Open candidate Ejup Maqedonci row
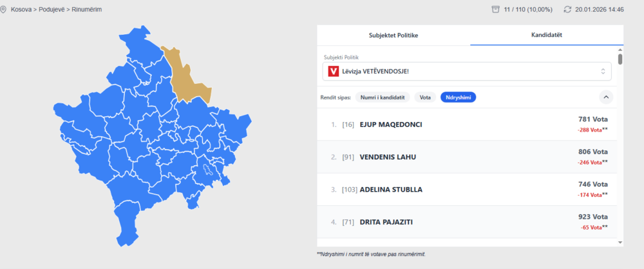 point(392,125)
